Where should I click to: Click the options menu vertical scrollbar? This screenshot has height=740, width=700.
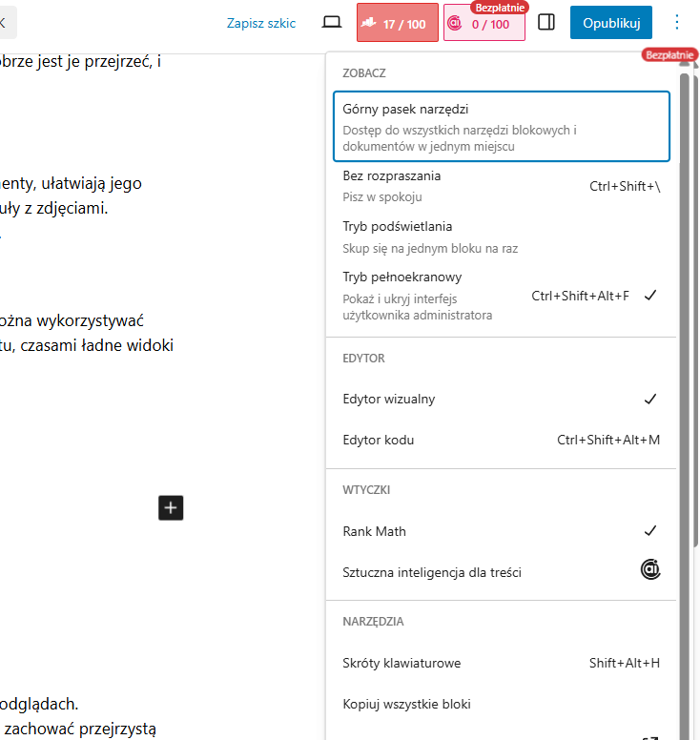coord(684,381)
